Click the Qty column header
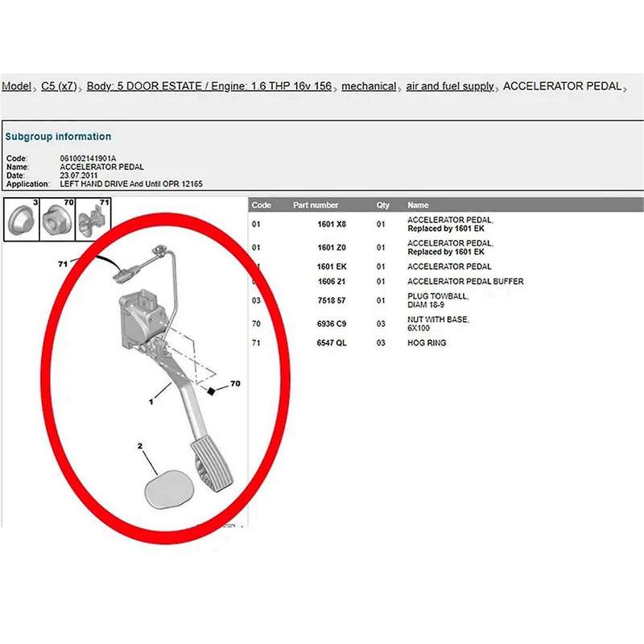644x644 pixels. 383,205
